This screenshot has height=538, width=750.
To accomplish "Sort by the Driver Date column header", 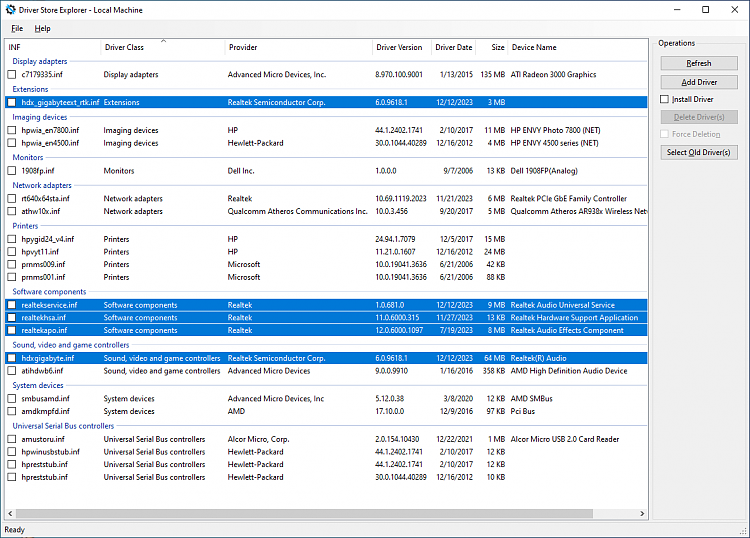I will pos(453,47).
